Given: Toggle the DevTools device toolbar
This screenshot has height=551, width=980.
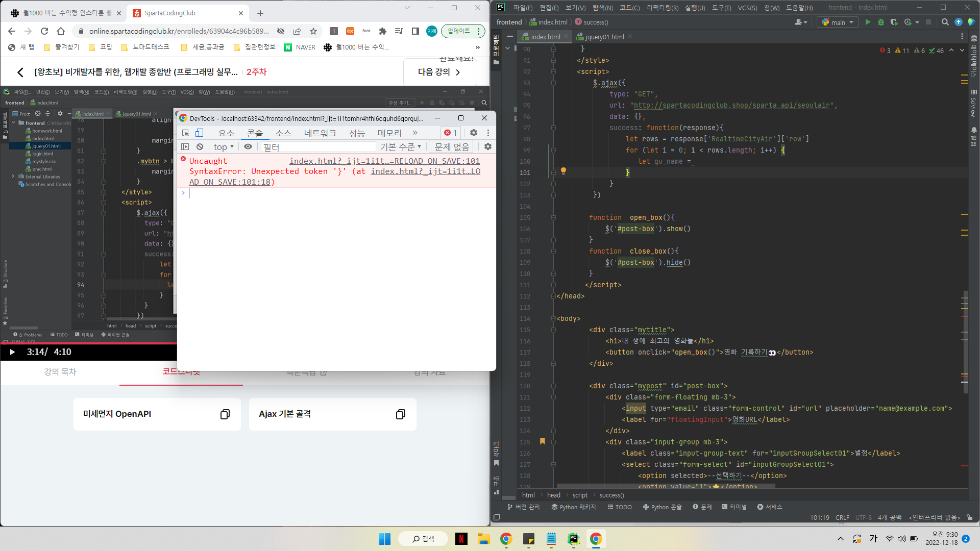Looking at the screenshot, I should (200, 133).
